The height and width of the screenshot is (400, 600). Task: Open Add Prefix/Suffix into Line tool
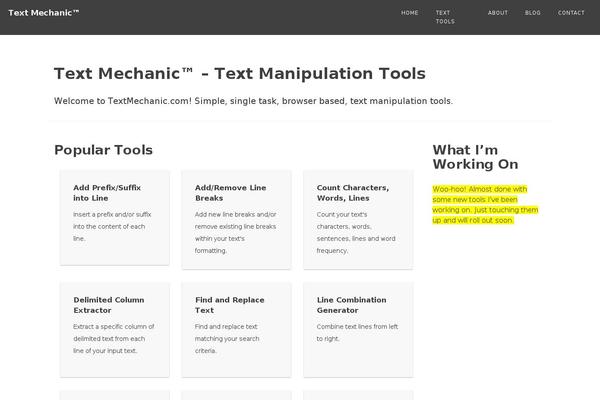click(x=107, y=193)
